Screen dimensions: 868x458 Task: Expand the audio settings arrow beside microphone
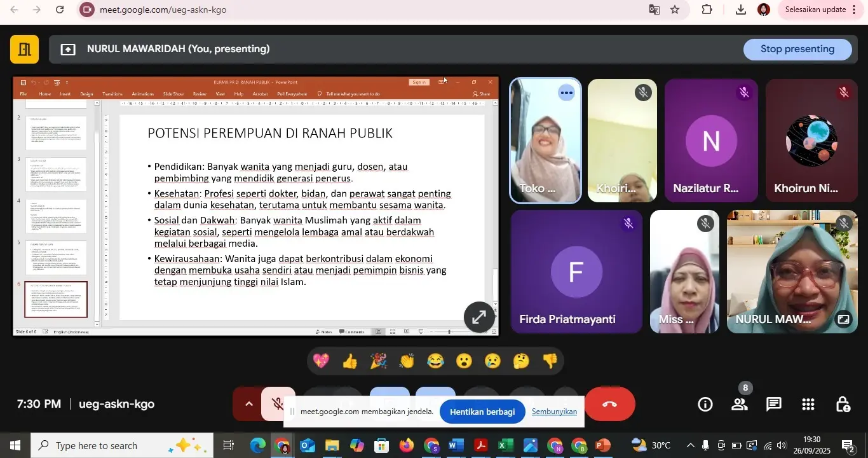point(248,405)
